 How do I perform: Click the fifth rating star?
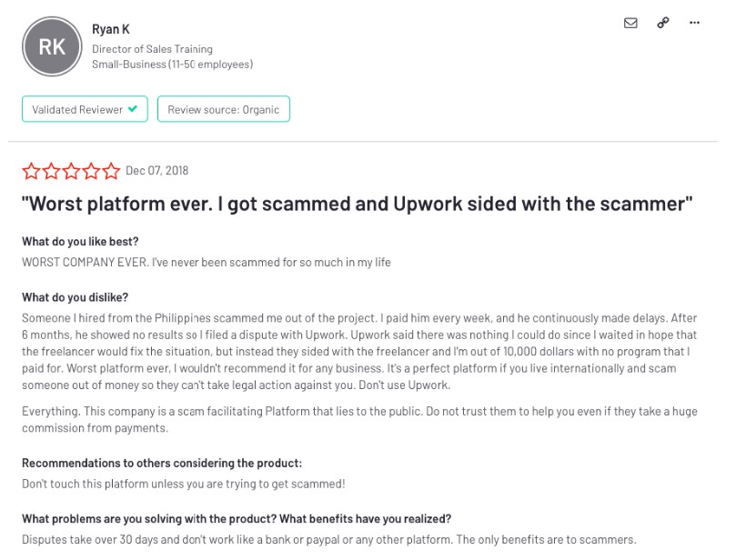[x=111, y=171]
